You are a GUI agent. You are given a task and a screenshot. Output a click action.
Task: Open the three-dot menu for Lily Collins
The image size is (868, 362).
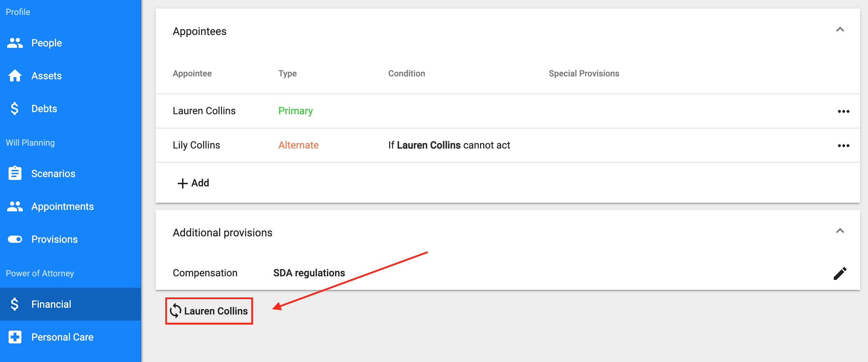pyautogui.click(x=843, y=146)
